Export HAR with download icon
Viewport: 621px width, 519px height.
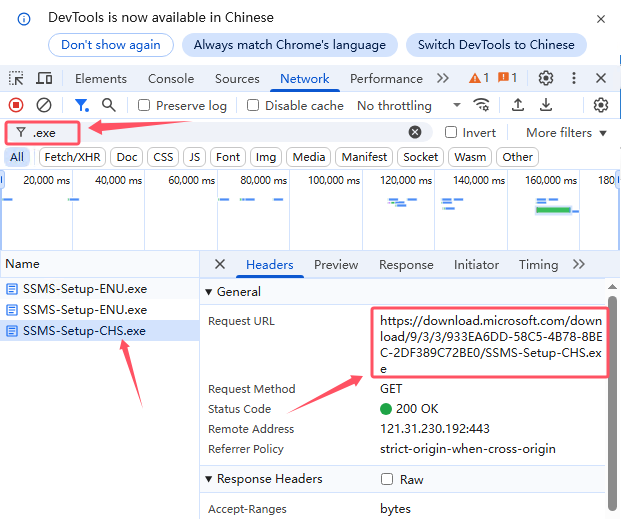(x=546, y=105)
